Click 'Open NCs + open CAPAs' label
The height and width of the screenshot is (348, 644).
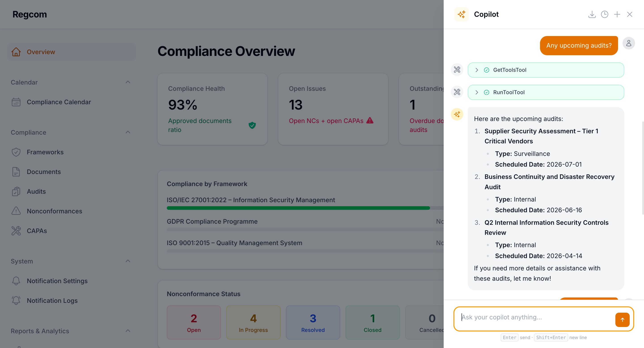[x=326, y=121]
